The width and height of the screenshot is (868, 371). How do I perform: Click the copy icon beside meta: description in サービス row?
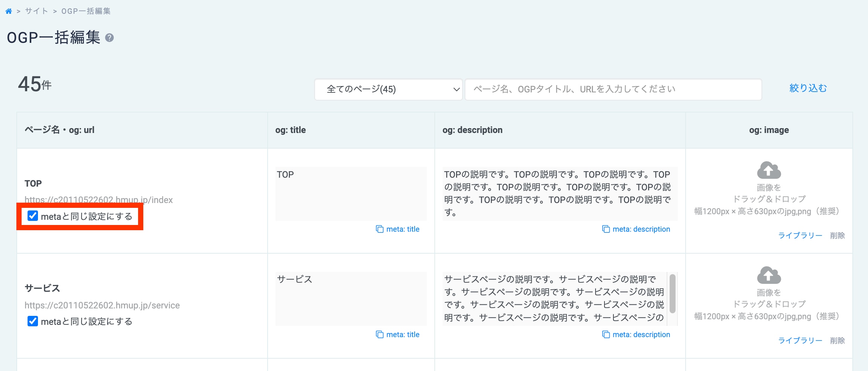point(606,334)
